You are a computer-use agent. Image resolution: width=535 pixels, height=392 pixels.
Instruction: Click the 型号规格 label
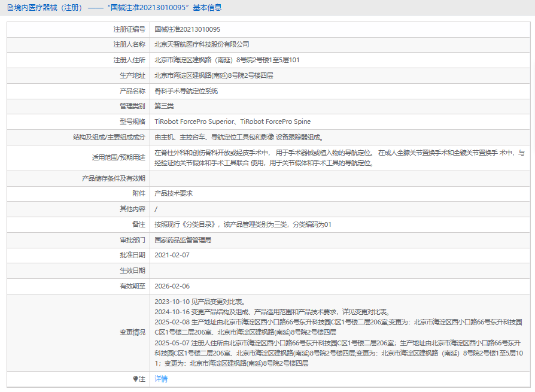pos(132,121)
